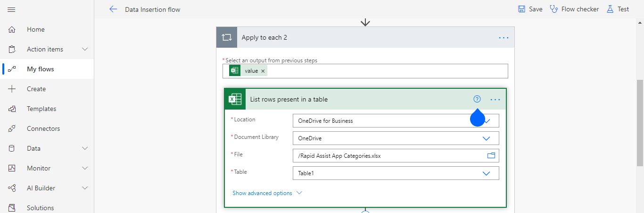The image size is (644, 213).
Task: Click the Apply to each 2 header
Action: tap(365, 37)
